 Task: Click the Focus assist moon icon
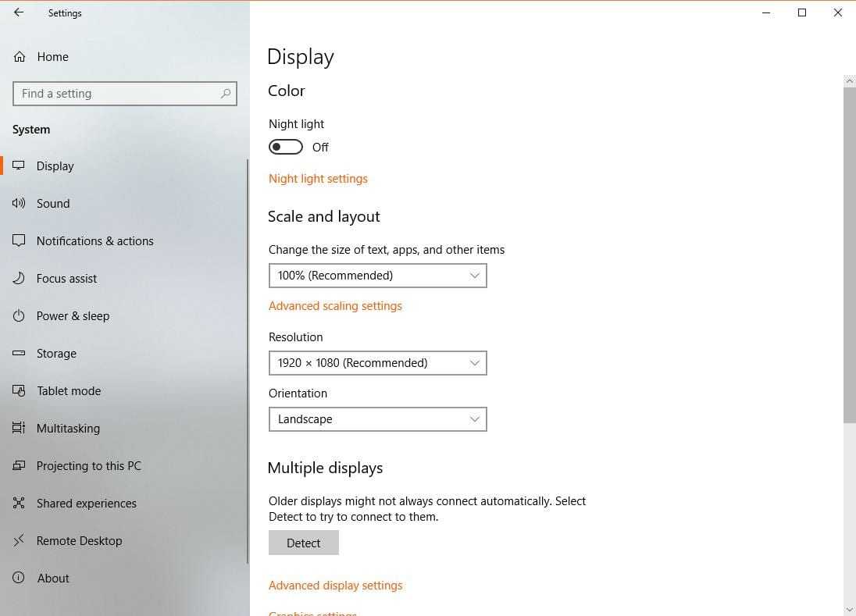[20, 279]
